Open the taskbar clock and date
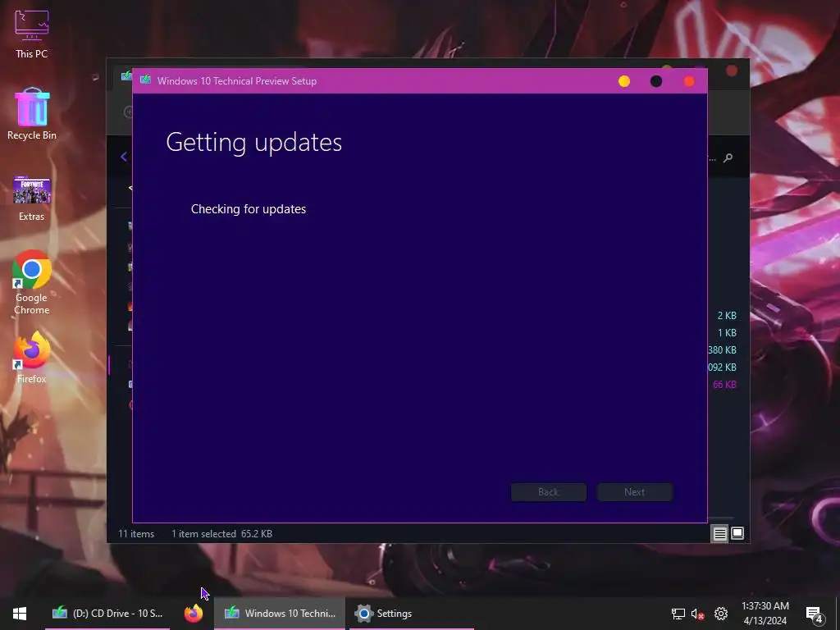840x630 pixels. pyautogui.click(x=765, y=614)
